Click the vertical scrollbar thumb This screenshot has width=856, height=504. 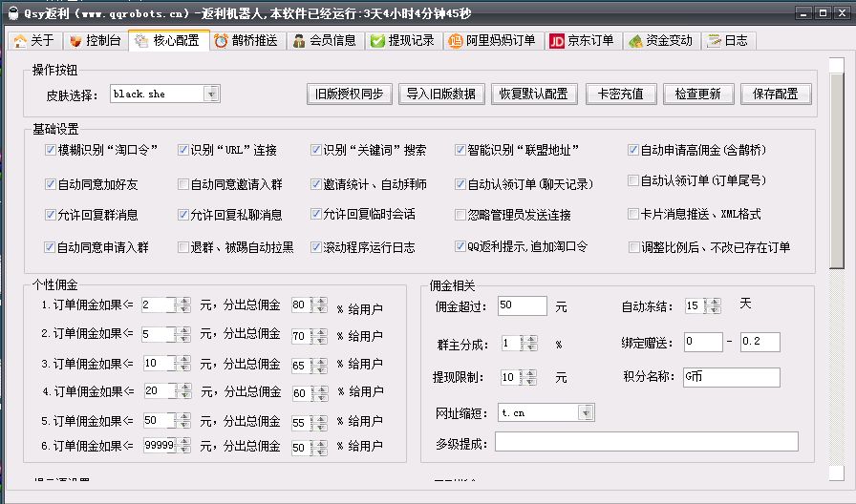pyautogui.click(x=836, y=170)
